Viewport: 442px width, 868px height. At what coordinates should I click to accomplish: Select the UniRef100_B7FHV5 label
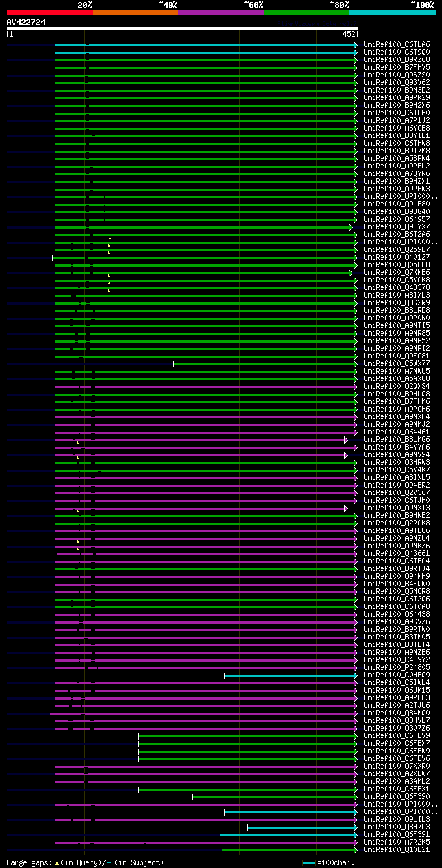click(x=396, y=67)
